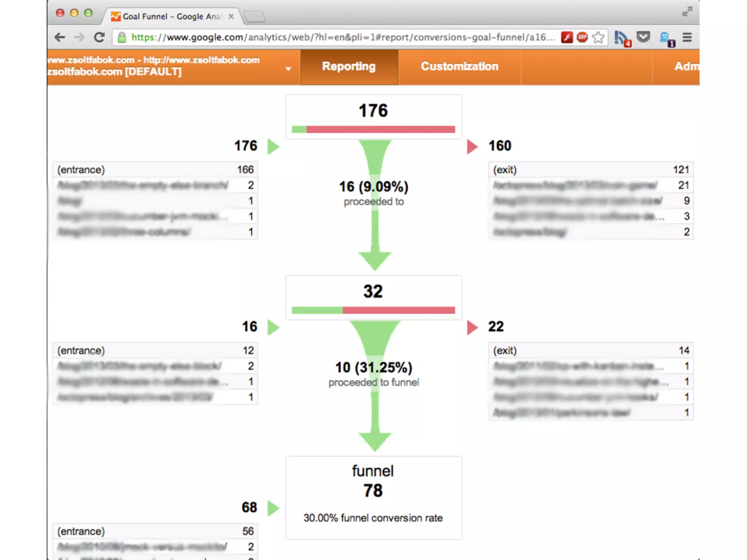Click the green arrow beside 176 entrances
The width and height of the screenshot is (747, 560).
(x=273, y=146)
